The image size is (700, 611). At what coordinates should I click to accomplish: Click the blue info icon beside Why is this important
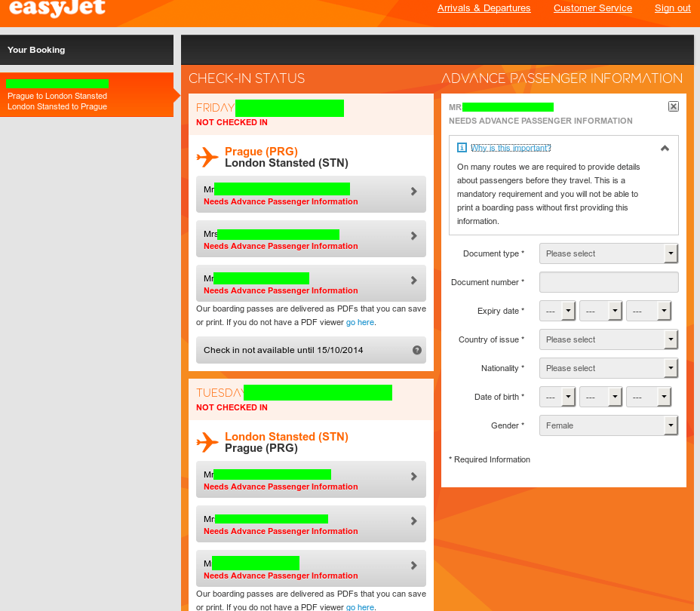[461, 148]
